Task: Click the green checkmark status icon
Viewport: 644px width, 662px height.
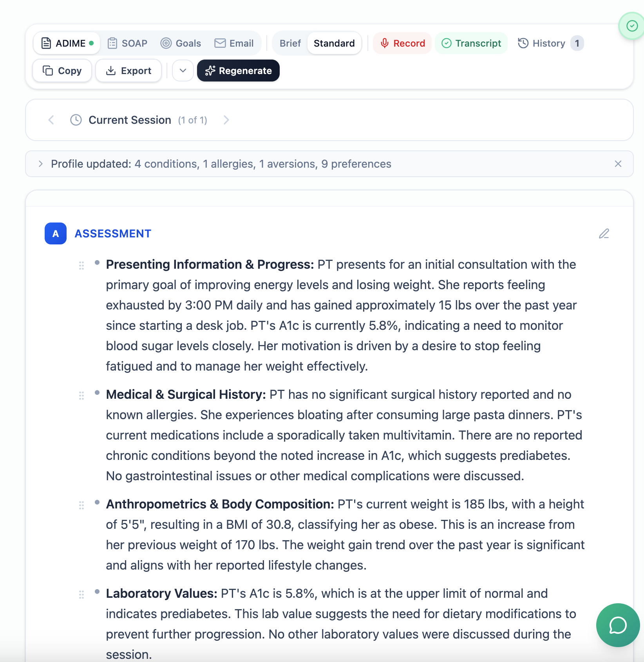Action: point(632,26)
